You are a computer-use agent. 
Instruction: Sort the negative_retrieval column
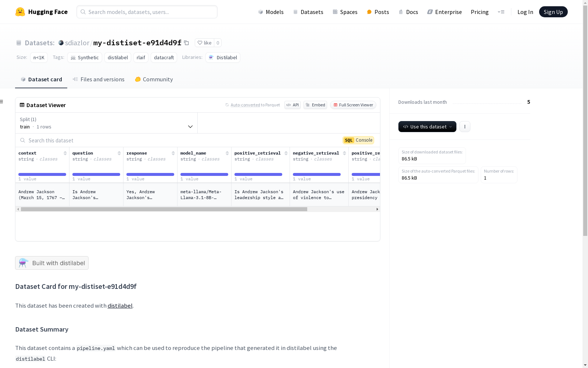tap(344, 153)
